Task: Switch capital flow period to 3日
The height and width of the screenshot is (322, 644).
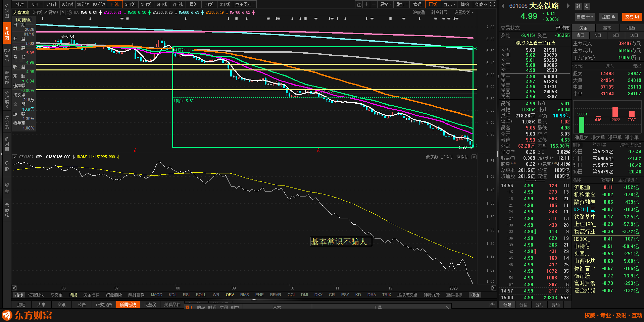Action: tap(598, 35)
